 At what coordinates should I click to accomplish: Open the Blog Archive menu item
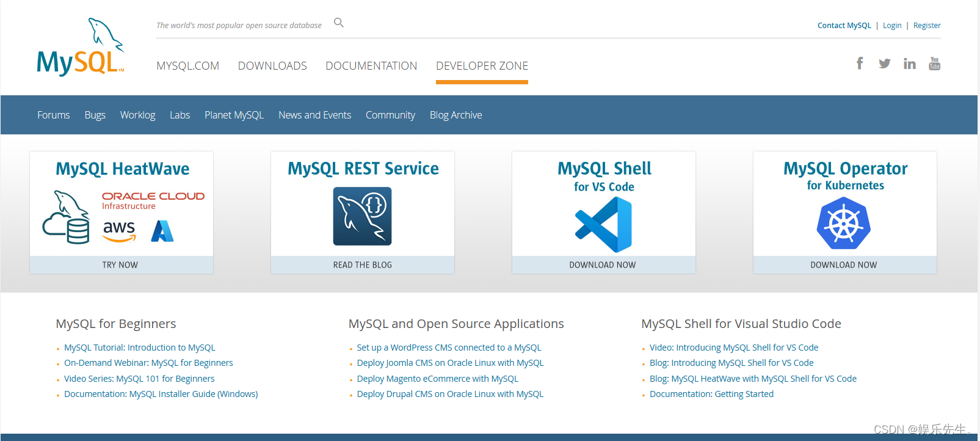[x=456, y=115]
